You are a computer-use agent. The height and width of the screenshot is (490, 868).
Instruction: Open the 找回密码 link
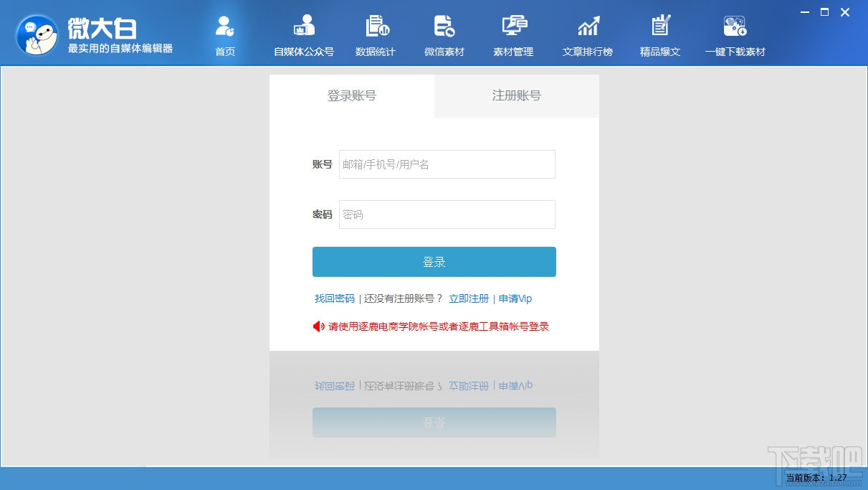(x=335, y=298)
